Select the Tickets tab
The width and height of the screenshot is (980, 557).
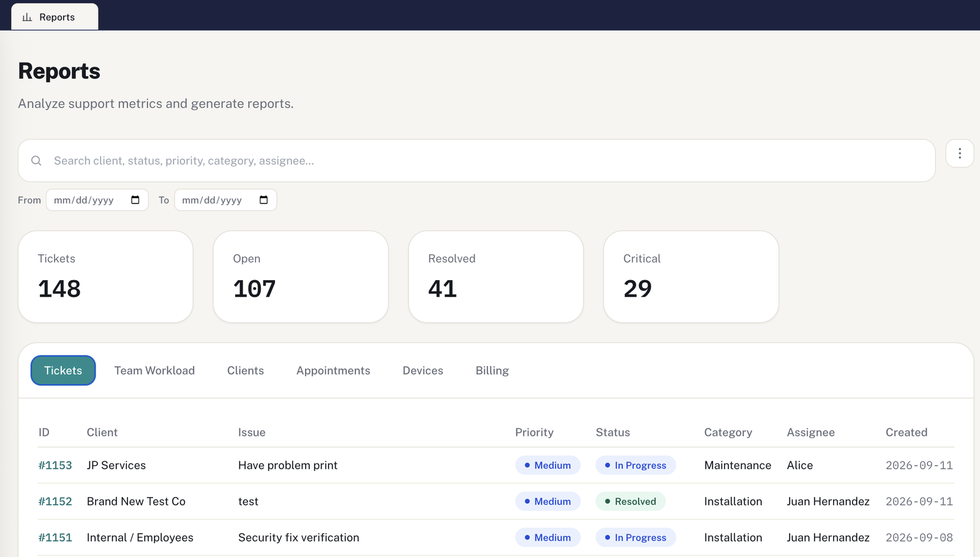click(63, 370)
